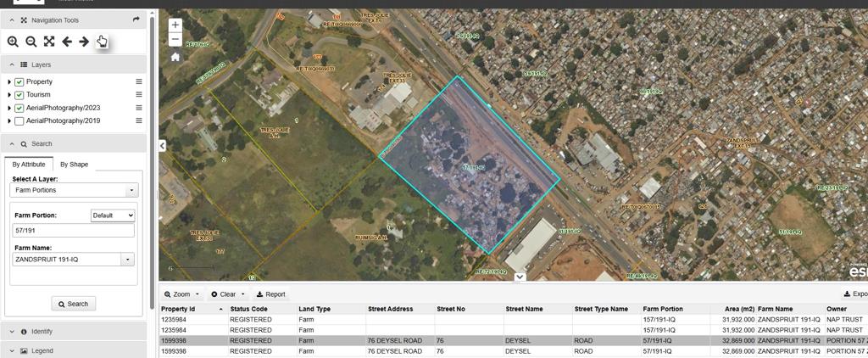The height and width of the screenshot is (358, 868).
Task: Select the zoom in magnifier tool
Action: [13, 42]
